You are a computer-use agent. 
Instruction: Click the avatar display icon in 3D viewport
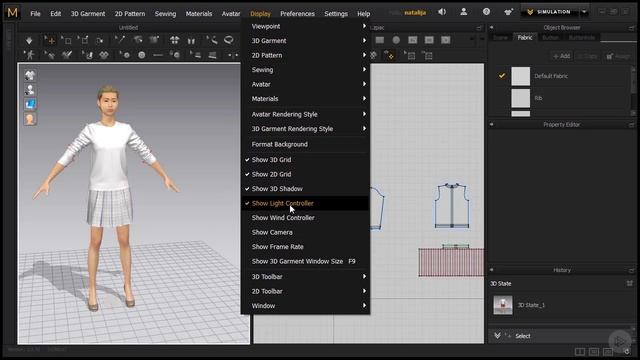coord(30,89)
